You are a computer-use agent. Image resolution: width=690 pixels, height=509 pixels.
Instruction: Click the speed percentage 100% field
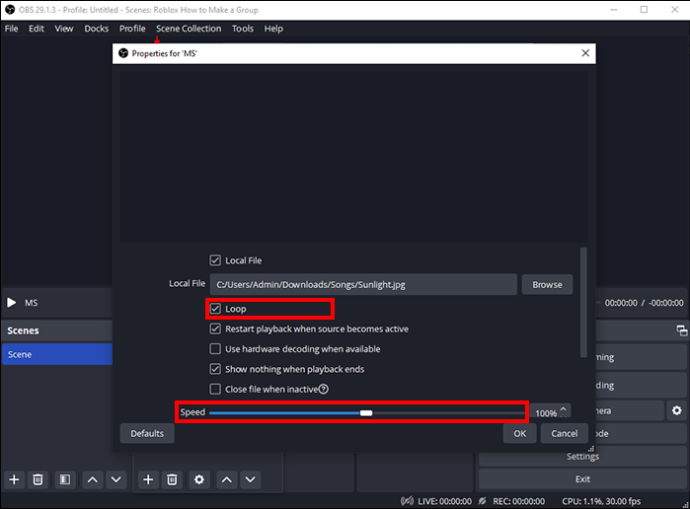(546, 413)
